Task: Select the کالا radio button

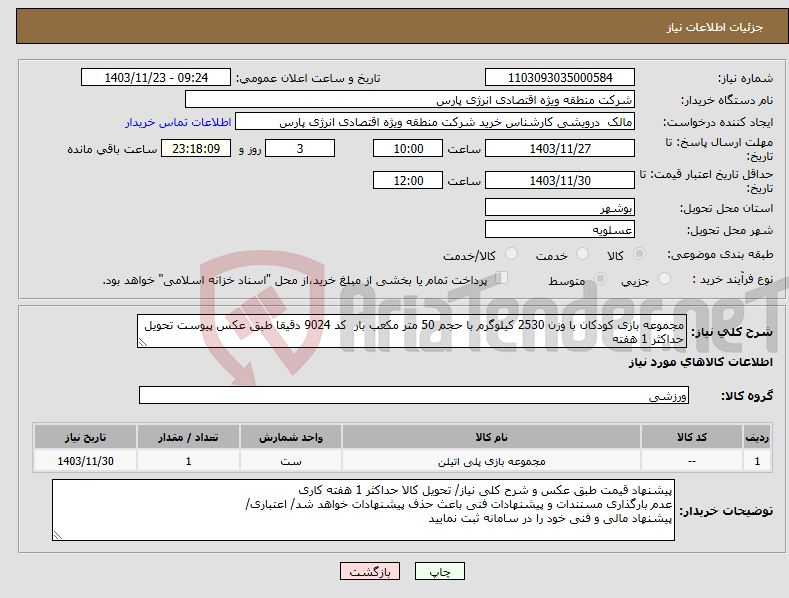Action: (x=639, y=254)
